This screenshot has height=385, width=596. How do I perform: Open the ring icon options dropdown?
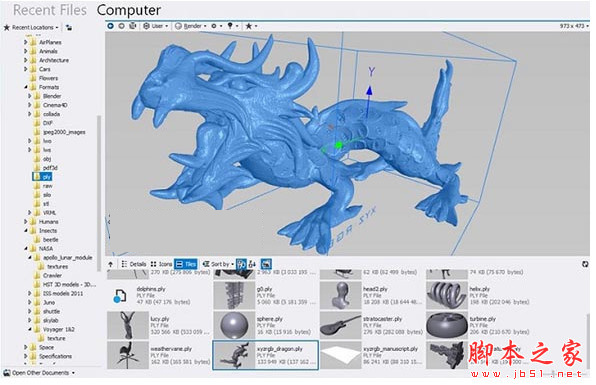[x=216, y=26]
